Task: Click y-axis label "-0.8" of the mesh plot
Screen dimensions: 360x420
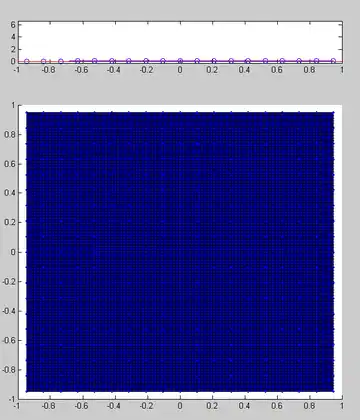Action: tap(9, 370)
